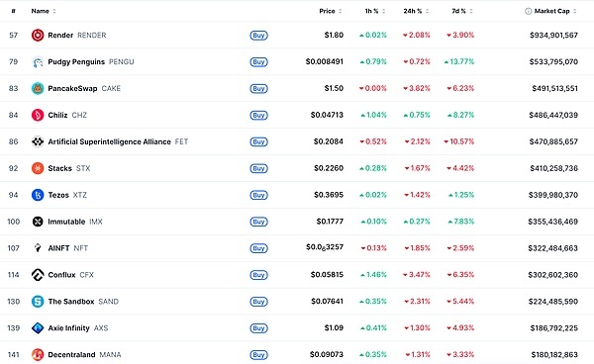The width and height of the screenshot is (594, 364).
Task: Click PancakeSwap 24h change 3.82%
Action: (417, 88)
